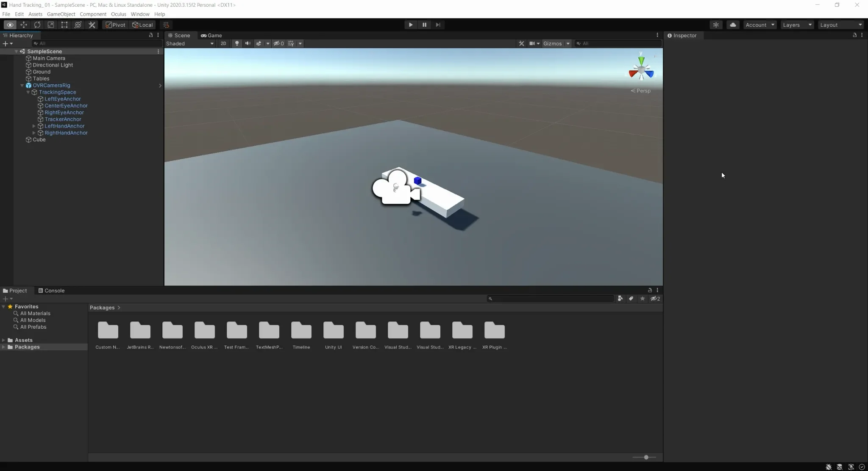Toggle scene audio in the Scene view
The image size is (868, 471).
click(247, 43)
